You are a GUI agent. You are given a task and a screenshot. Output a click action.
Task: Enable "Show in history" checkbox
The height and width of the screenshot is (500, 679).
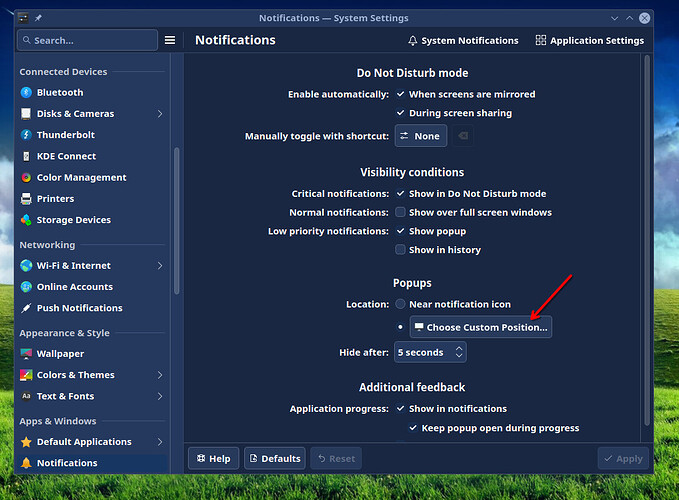point(400,249)
